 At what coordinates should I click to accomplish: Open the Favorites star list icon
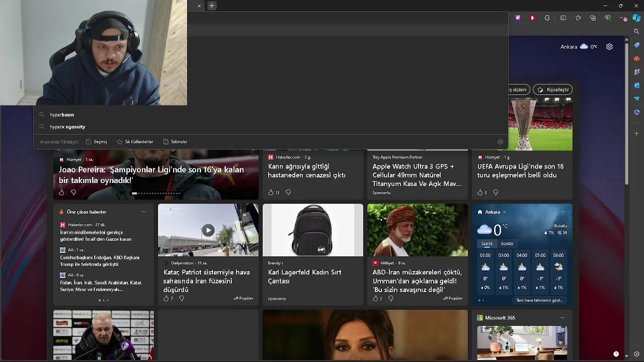(x=578, y=18)
